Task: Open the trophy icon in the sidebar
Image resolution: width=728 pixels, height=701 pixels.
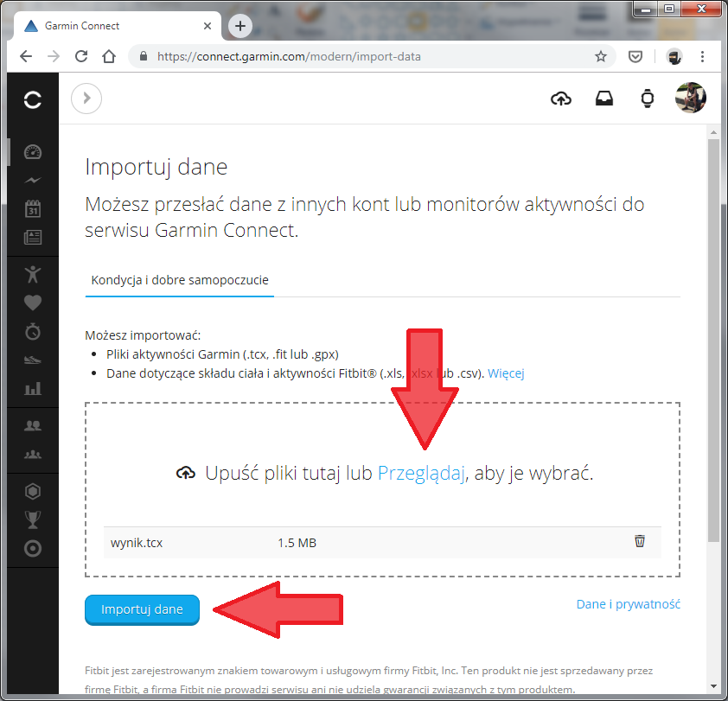Action: coord(33,520)
